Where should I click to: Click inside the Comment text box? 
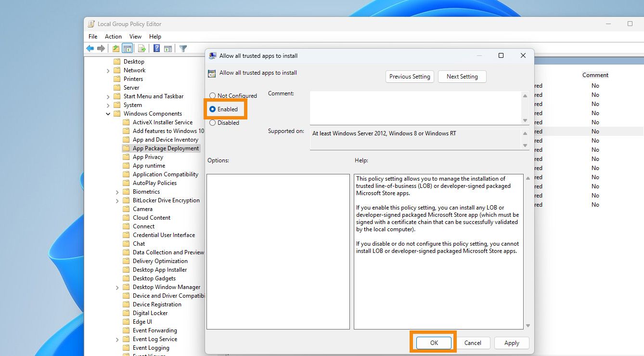pos(416,108)
